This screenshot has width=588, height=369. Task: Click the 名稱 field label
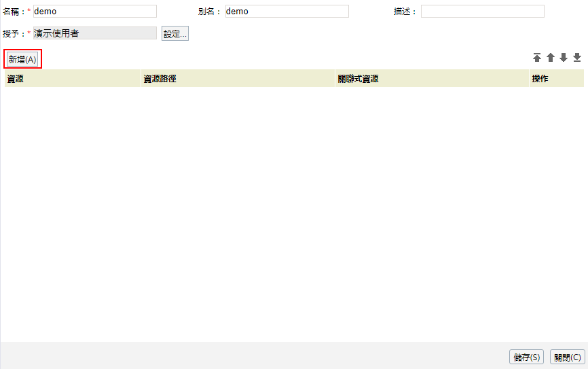[13, 12]
